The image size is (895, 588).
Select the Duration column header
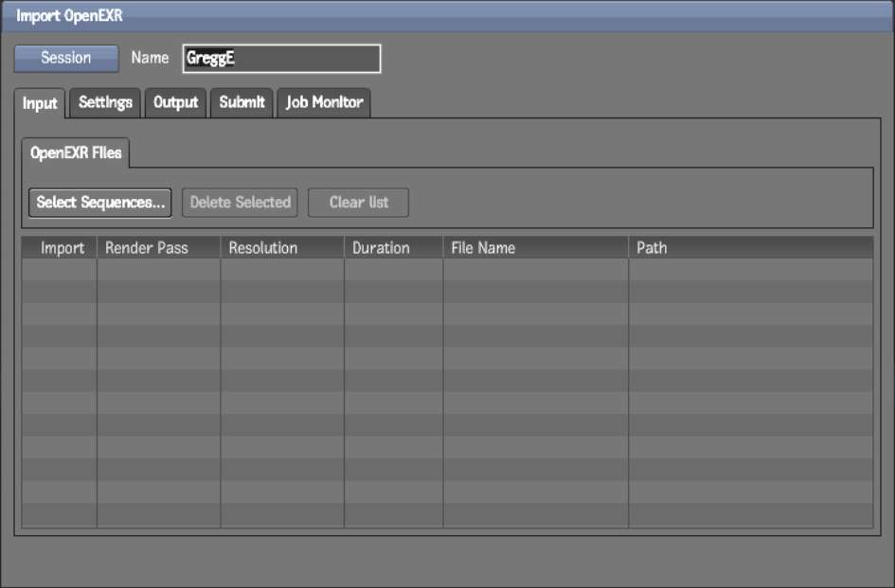coord(393,248)
